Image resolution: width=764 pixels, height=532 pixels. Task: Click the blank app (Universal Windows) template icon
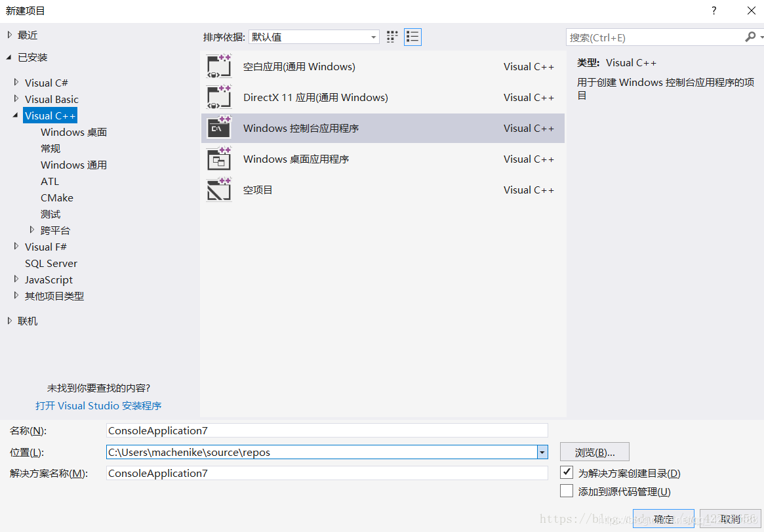point(219,67)
